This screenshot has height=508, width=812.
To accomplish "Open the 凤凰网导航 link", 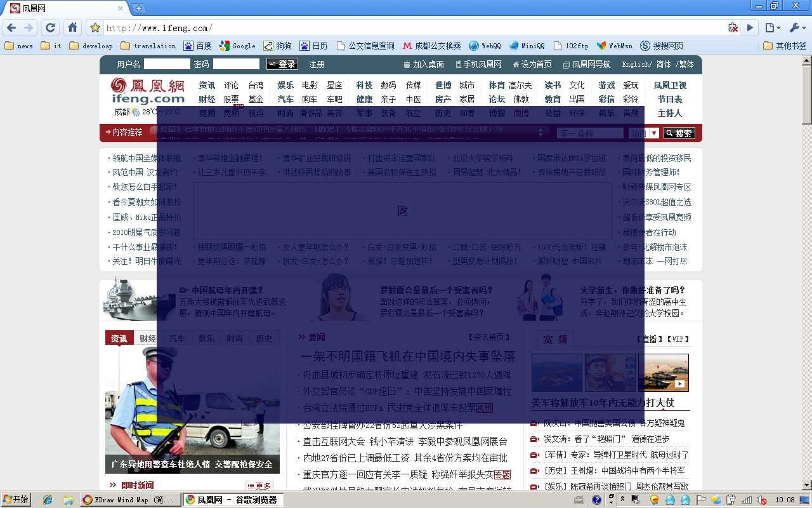I will [x=586, y=64].
